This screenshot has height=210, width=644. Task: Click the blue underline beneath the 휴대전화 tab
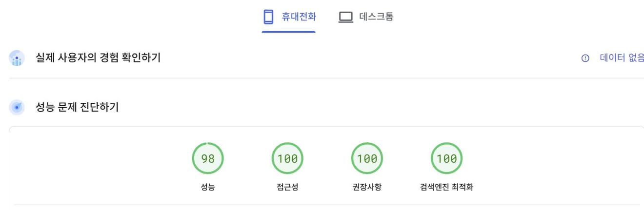point(289,32)
